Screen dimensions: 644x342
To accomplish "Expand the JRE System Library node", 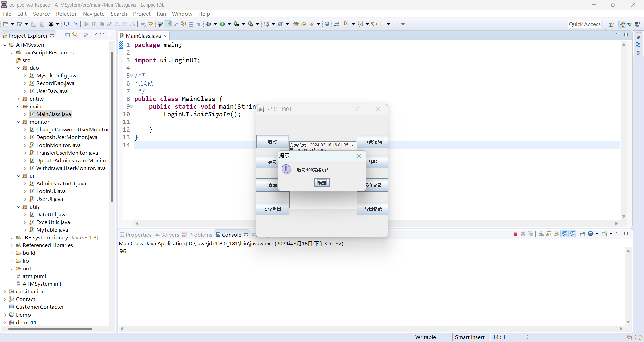I will (12, 237).
